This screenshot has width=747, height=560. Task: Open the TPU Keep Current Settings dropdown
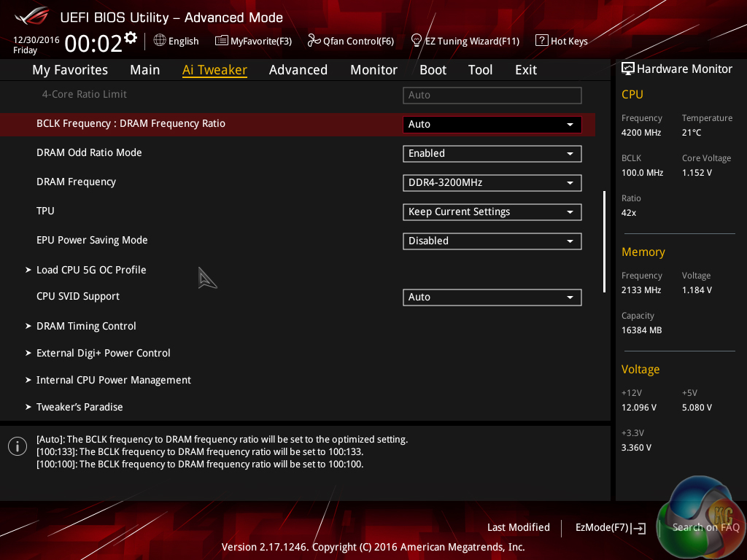[x=492, y=212]
